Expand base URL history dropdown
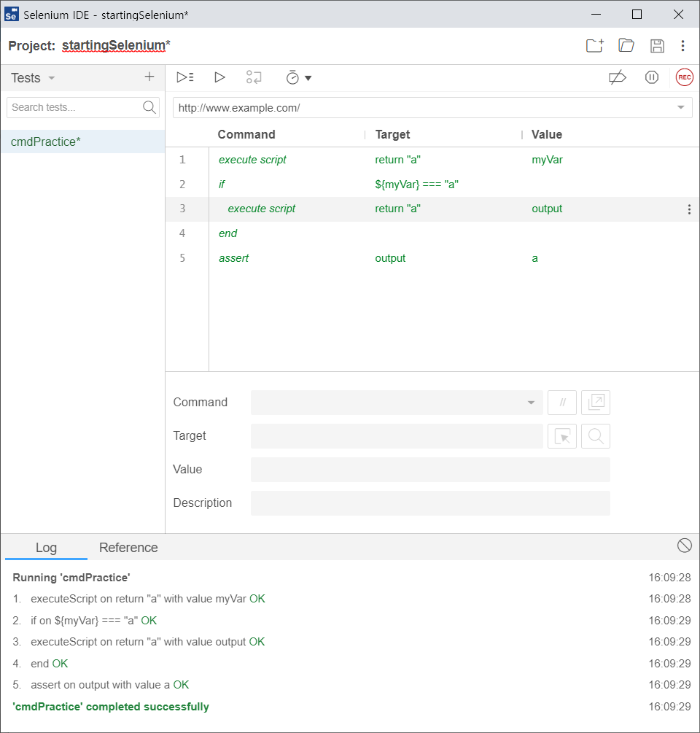Image resolution: width=700 pixels, height=733 pixels. pyautogui.click(x=681, y=107)
